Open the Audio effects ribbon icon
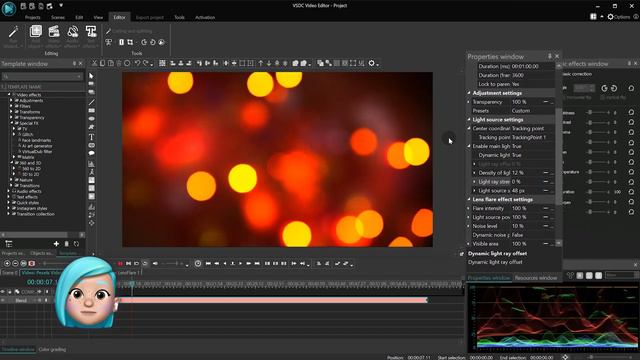 pyautogui.click(x=73, y=31)
